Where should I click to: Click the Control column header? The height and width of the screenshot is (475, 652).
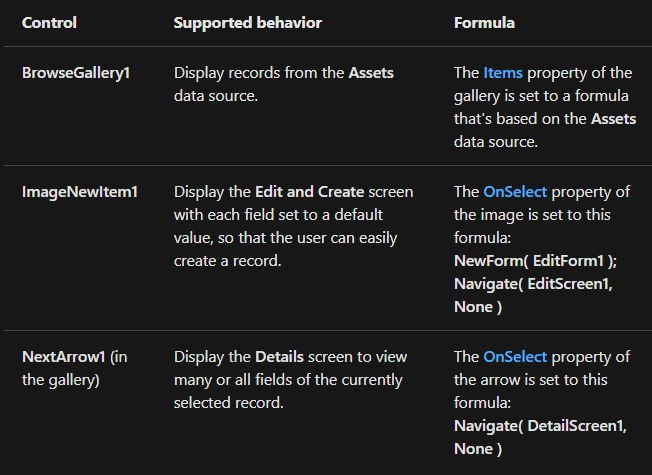tap(49, 22)
